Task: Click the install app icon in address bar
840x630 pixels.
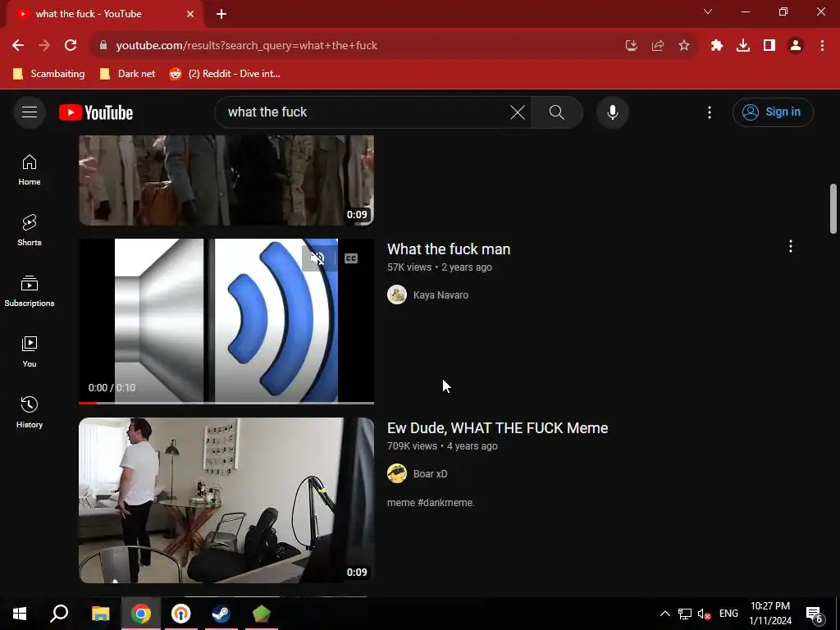Action: point(632,46)
